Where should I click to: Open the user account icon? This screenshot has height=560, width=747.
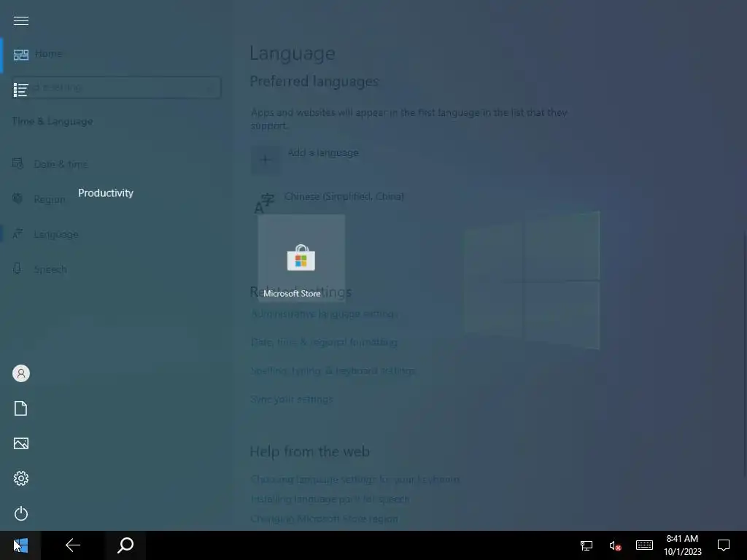point(21,373)
